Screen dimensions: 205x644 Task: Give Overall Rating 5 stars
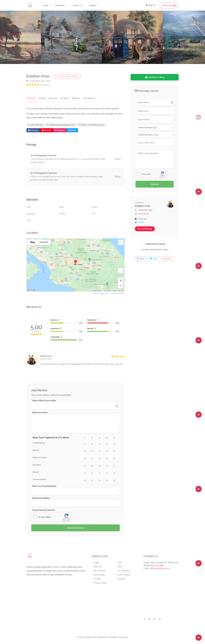coord(114,444)
